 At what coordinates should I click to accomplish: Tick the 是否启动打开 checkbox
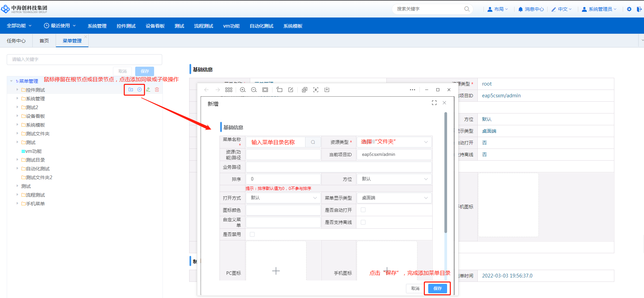pyautogui.click(x=363, y=210)
